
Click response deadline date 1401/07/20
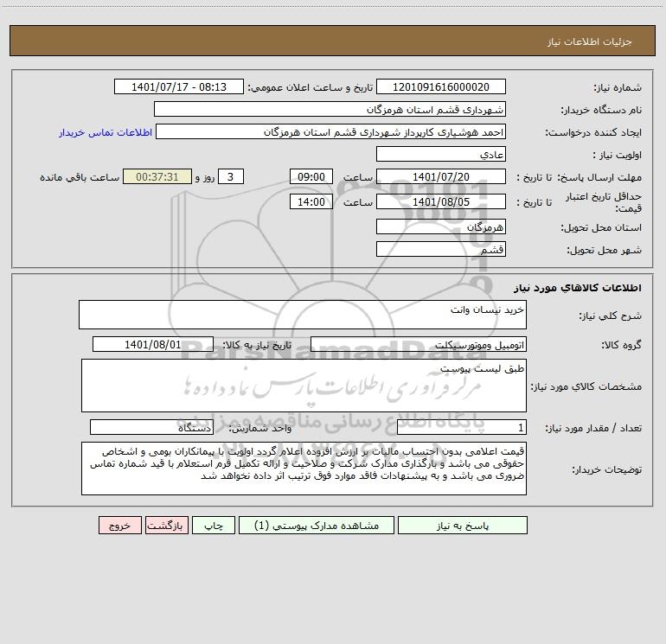441,176
